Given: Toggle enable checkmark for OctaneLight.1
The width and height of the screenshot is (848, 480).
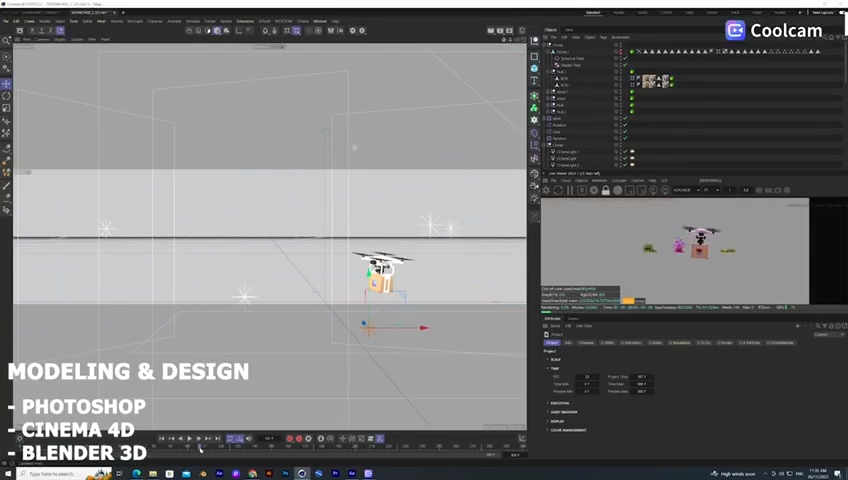Looking at the screenshot, I should tap(625, 152).
